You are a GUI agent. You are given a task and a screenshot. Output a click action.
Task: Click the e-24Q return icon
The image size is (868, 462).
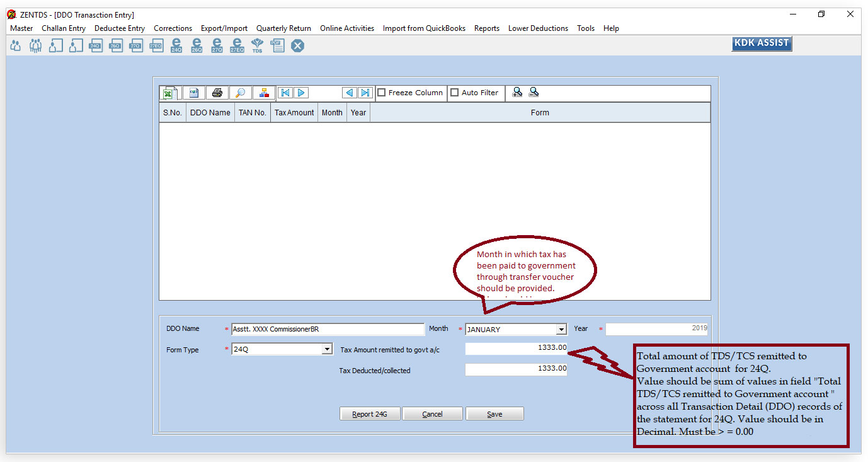coord(176,45)
